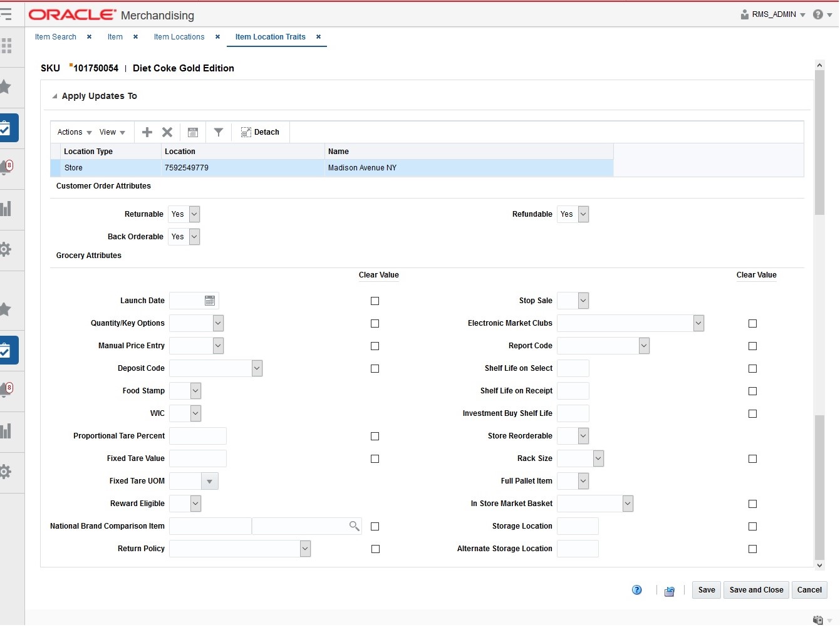Open the Reports bar-chart icon in sidebar
840x642 pixels.
[x=8, y=209]
